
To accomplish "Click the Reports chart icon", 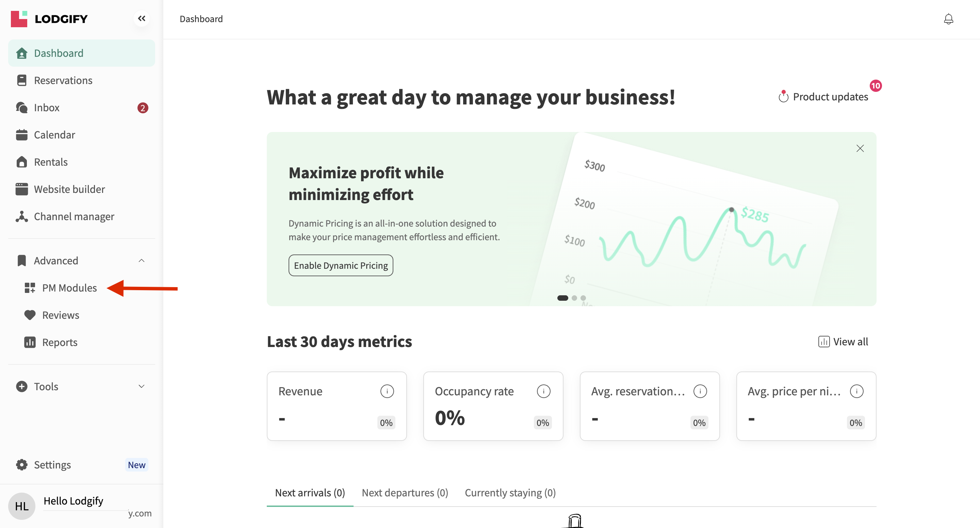I will 30,342.
